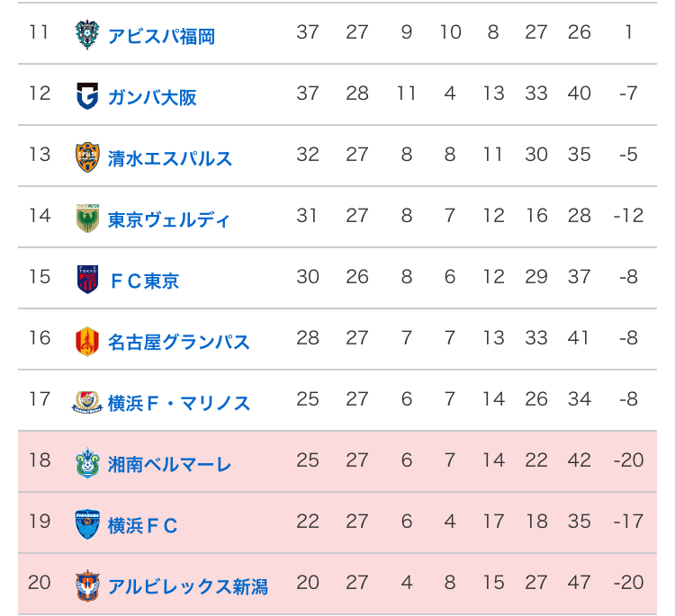Image resolution: width=675 pixels, height=616 pixels.
Task: Click the Gamba Osaka club crest icon
Action: 86,95
